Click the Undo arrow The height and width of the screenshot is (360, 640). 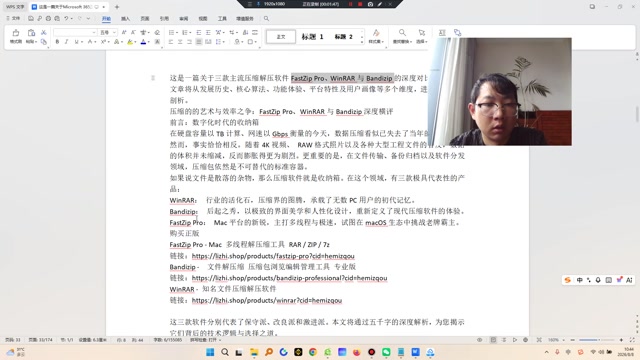[66, 18]
